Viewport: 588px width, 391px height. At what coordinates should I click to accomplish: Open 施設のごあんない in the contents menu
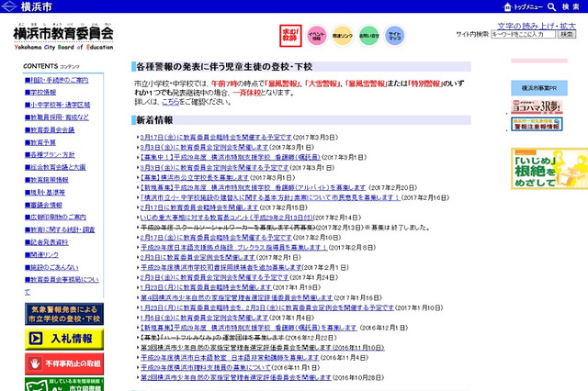point(51,267)
